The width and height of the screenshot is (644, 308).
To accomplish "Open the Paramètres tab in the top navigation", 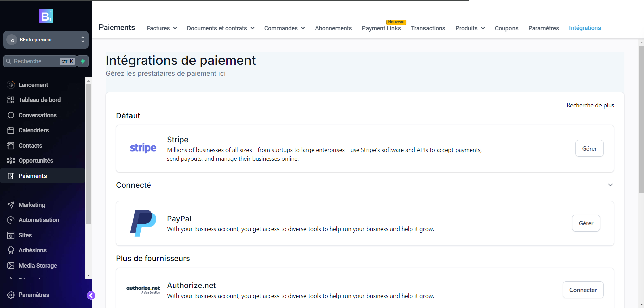I will [544, 28].
